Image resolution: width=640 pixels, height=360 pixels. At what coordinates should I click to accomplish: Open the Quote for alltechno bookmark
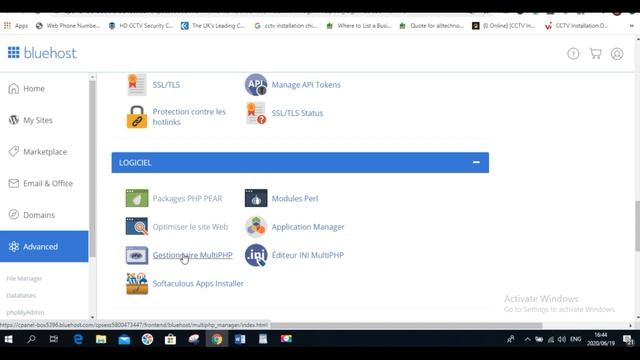431,25
